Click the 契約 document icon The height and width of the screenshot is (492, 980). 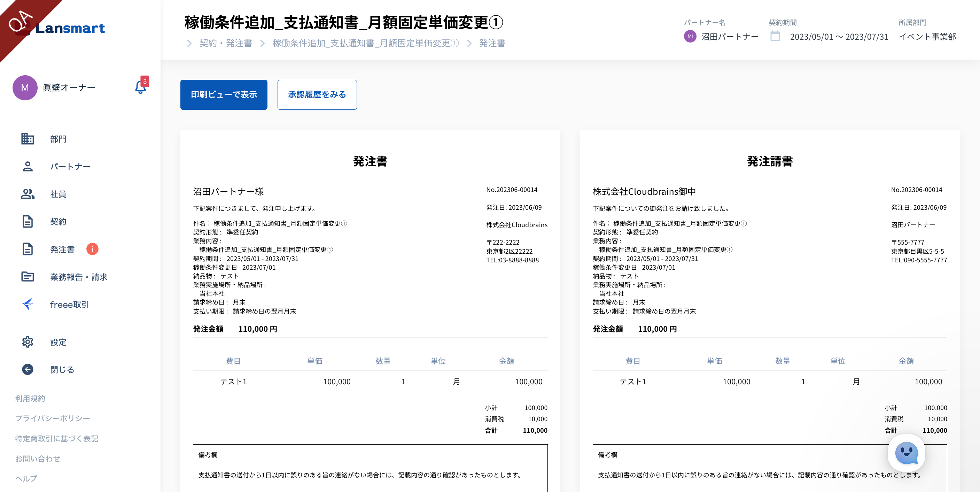pyautogui.click(x=28, y=222)
